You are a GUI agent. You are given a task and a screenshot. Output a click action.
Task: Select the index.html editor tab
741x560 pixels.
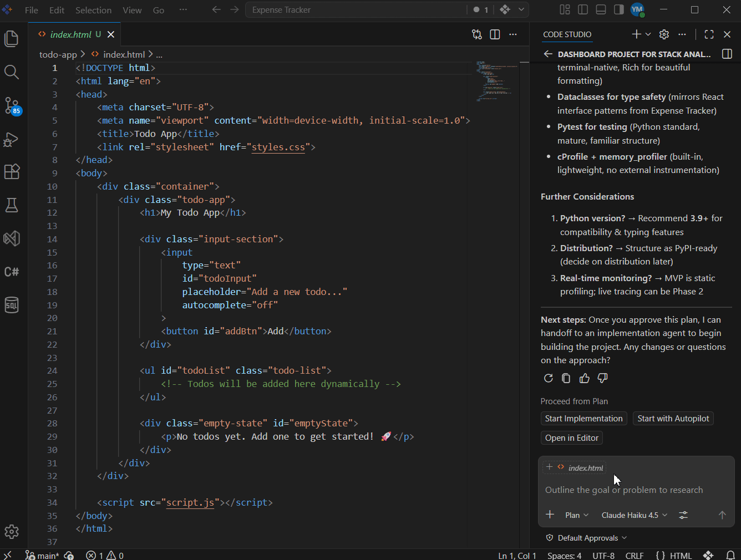point(74,34)
